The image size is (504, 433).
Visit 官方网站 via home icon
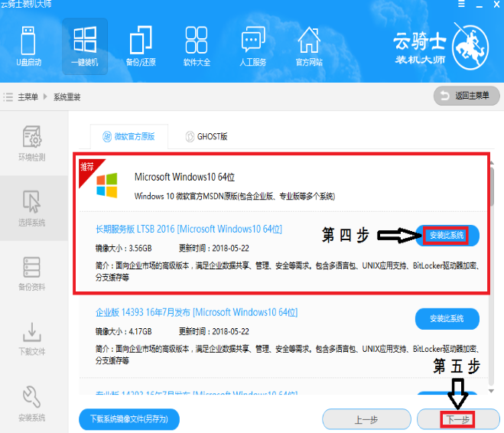pyautogui.click(x=309, y=47)
